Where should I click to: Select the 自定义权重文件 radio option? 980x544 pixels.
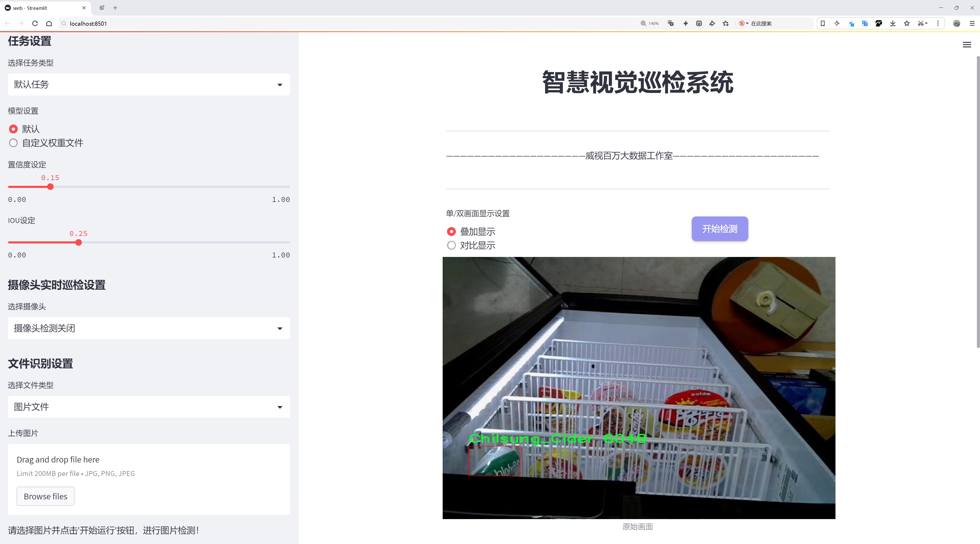(x=13, y=143)
